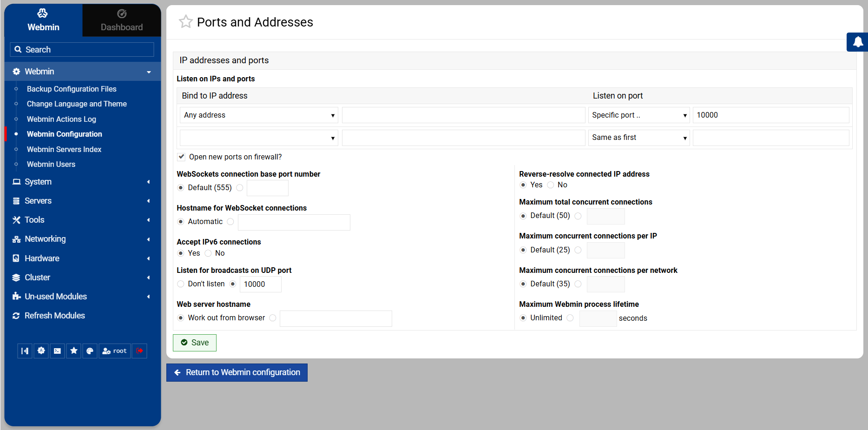
Task: Click the red logout icon
Action: [139, 351]
